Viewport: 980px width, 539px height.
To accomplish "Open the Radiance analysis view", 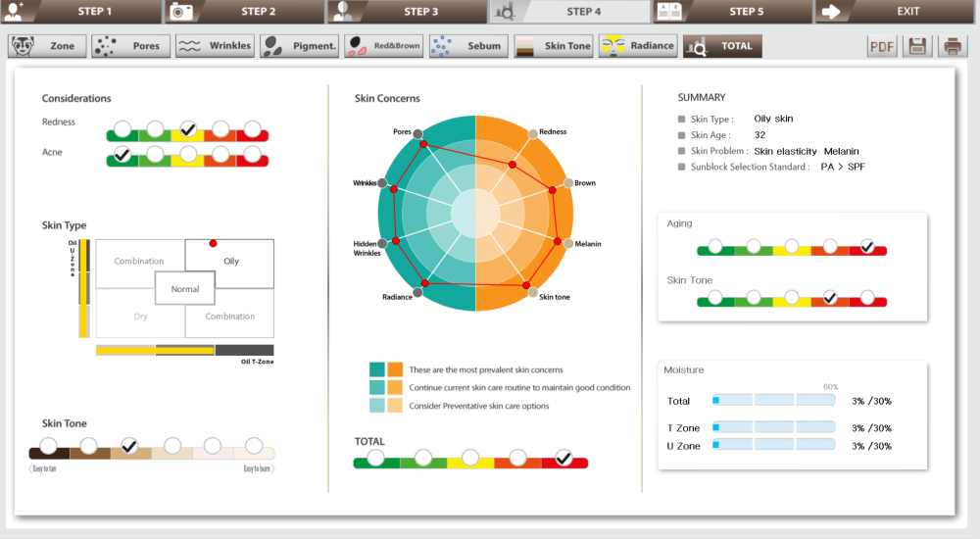I will point(637,46).
